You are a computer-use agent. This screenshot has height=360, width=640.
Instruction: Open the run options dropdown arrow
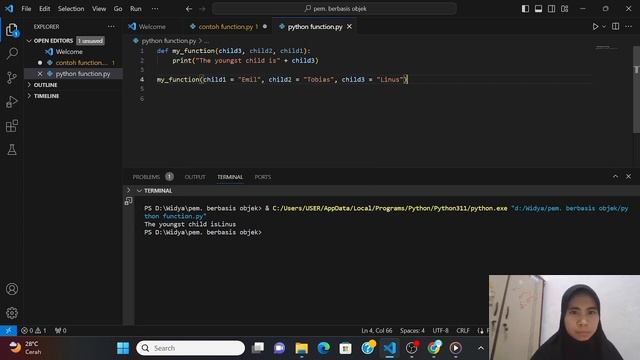[604, 27]
